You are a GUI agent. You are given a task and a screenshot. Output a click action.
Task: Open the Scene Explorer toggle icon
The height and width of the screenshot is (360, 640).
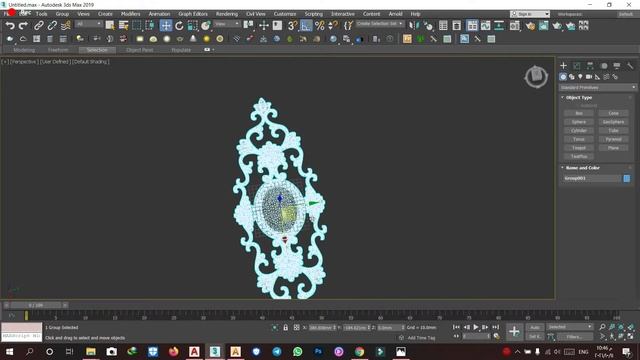[x=443, y=26]
